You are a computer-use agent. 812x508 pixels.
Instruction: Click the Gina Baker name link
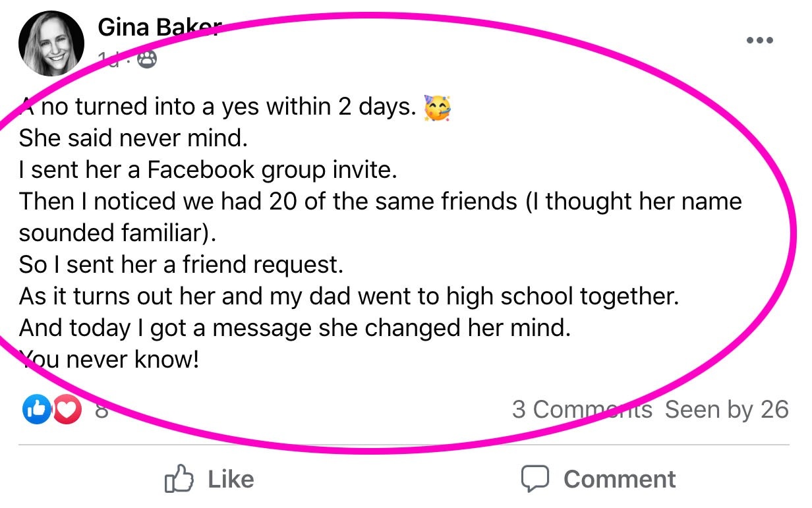point(158,28)
